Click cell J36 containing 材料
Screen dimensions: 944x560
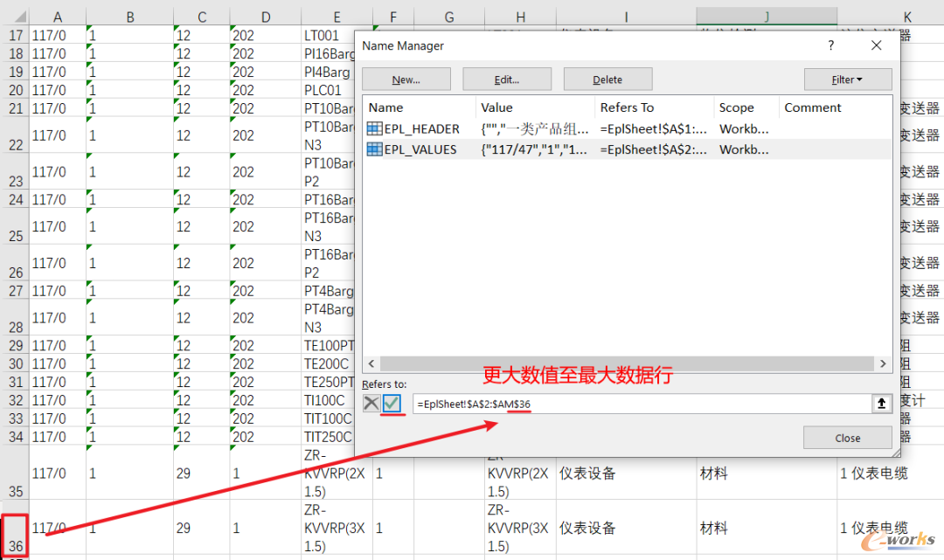click(767, 528)
